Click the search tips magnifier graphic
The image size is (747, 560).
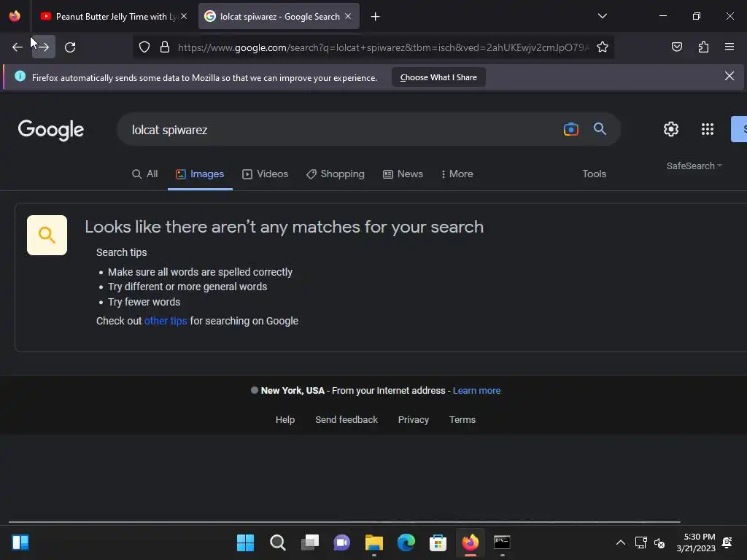[x=47, y=235]
